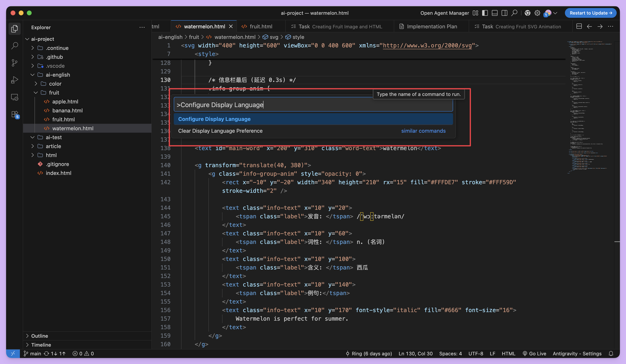Open Source Control view icon
The image size is (626, 364).
pyautogui.click(x=14, y=63)
